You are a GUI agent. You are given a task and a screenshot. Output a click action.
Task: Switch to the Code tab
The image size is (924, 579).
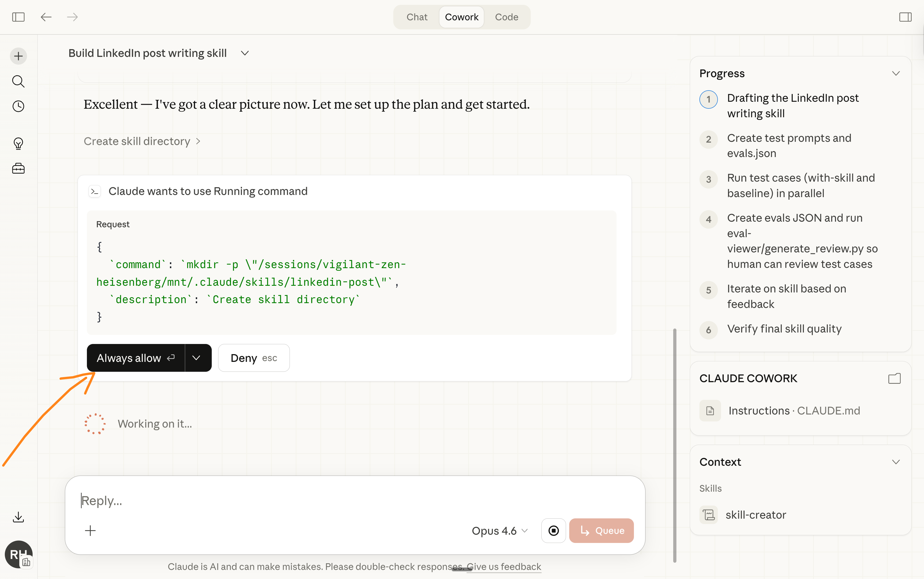[x=506, y=17]
